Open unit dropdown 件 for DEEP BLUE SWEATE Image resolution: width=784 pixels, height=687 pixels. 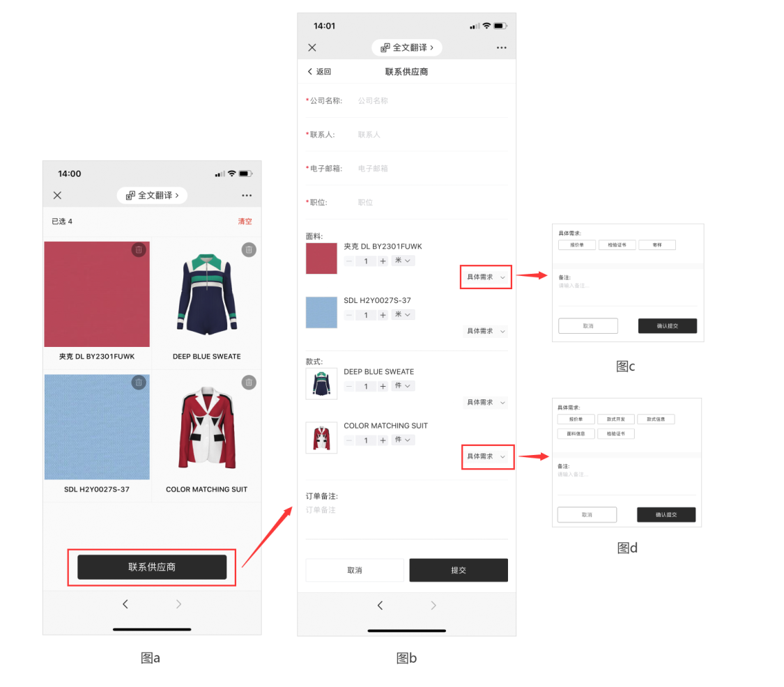click(403, 386)
